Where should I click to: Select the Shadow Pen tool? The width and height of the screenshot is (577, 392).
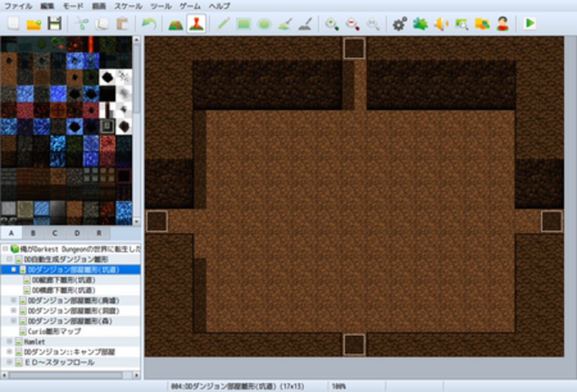[305, 23]
